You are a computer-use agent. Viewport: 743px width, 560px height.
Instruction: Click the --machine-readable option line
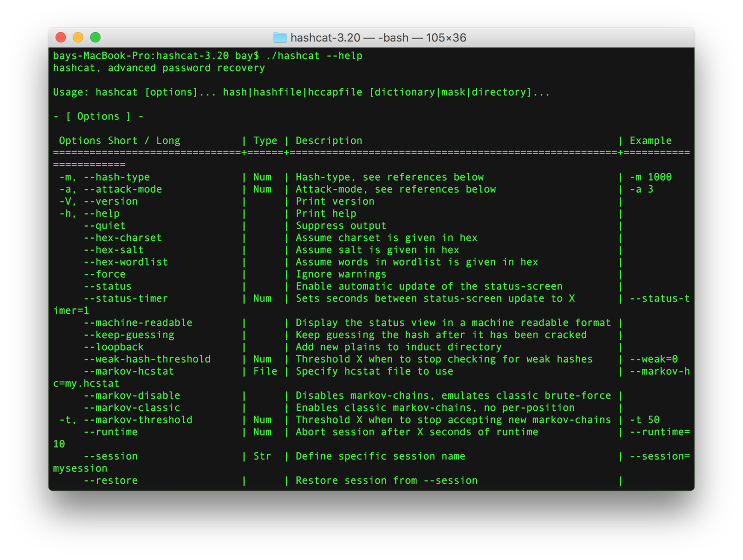click(x=138, y=322)
